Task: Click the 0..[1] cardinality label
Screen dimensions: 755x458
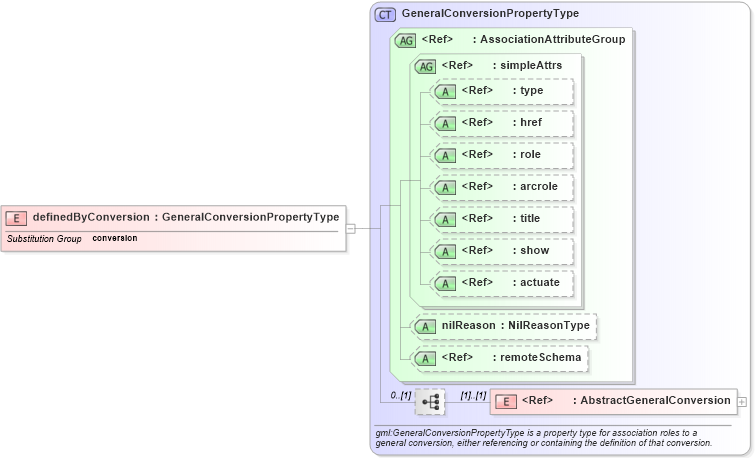Action: pyautogui.click(x=401, y=395)
